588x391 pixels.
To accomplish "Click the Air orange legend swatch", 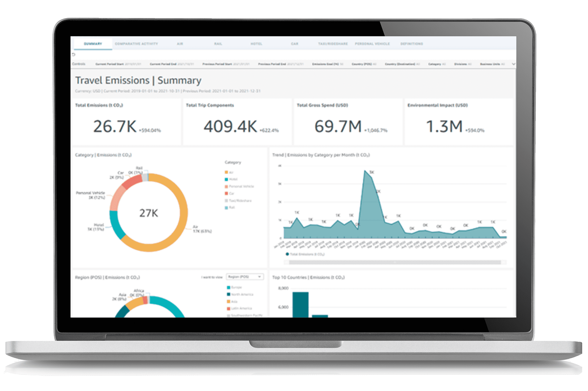I will tap(226, 172).
